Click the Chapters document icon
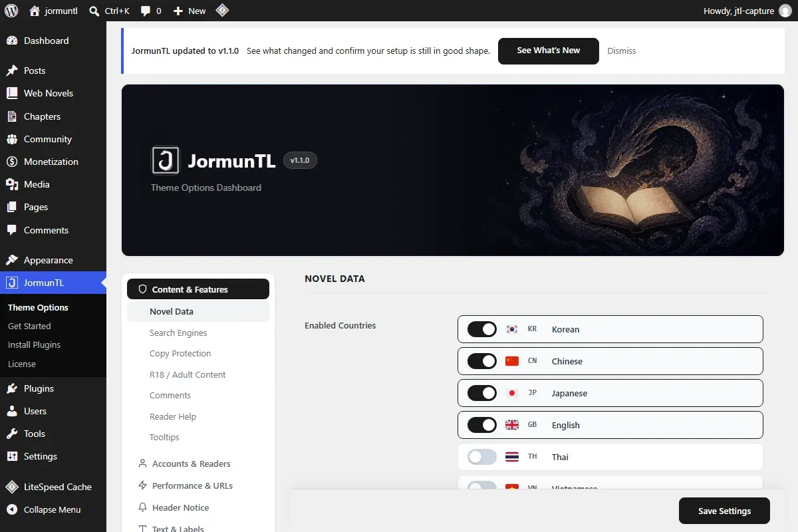The width and height of the screenshot is (798, 532). (12, 116)
